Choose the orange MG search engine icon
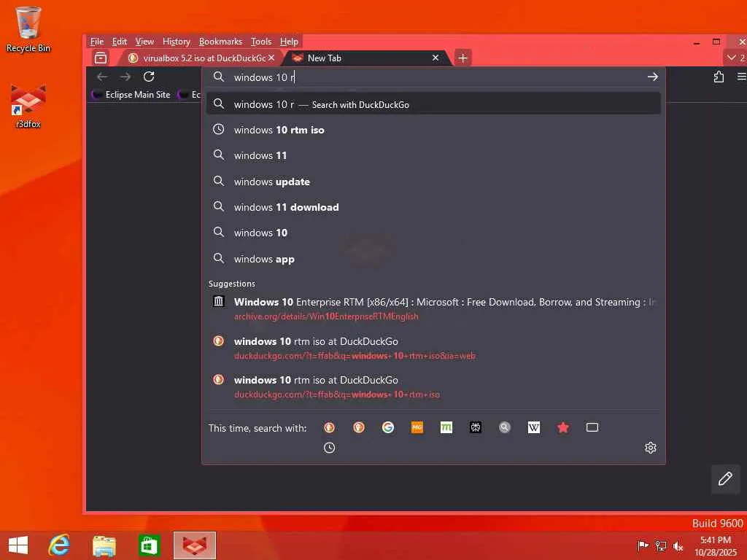This screenshot has width=747, height=560. (417, 427)
